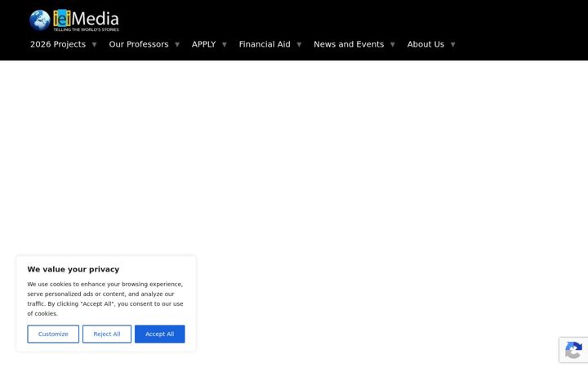This screenshot has height=368, width=588.
Task: Click the reCAPTCHA badge icon
Action: point(573,350)
